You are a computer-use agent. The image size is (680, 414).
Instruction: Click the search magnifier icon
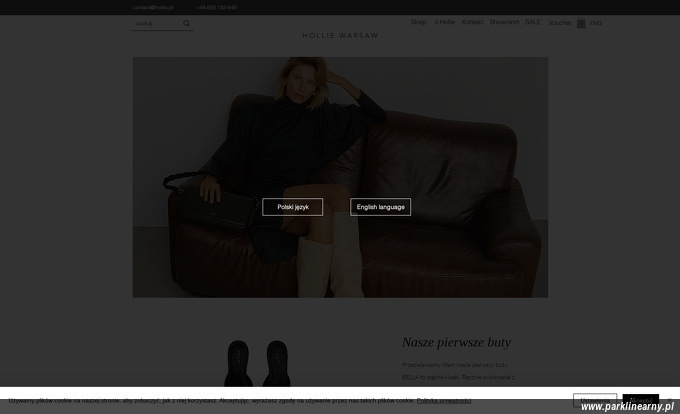(186, 23)
